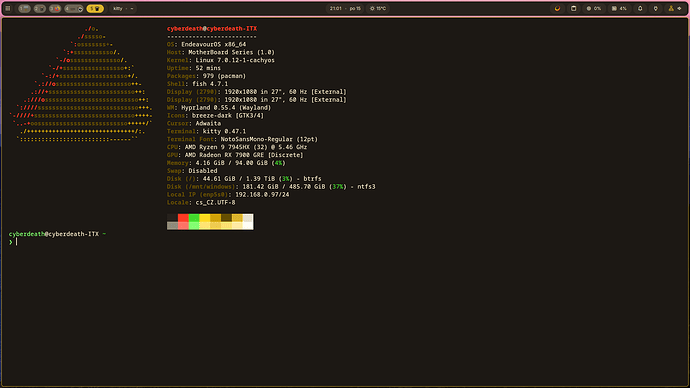Open the launcher grid icon in the top bar

[7, 8]
